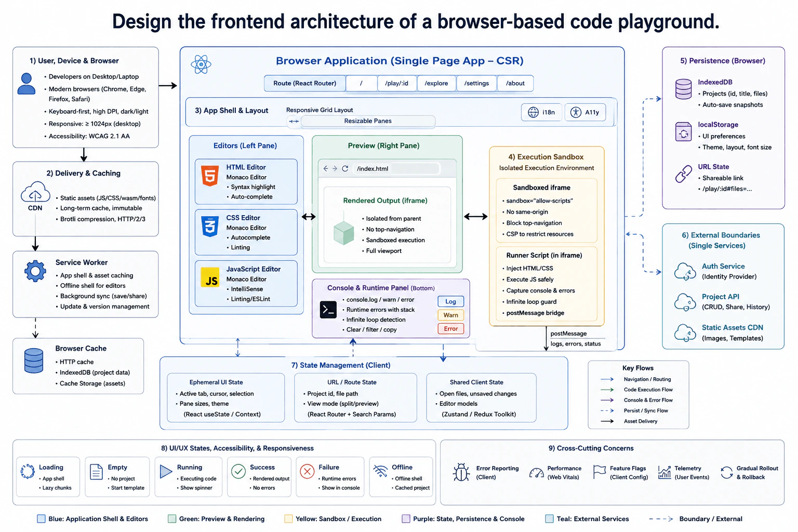Click the Failure red X circle icon

click(307, 471)
